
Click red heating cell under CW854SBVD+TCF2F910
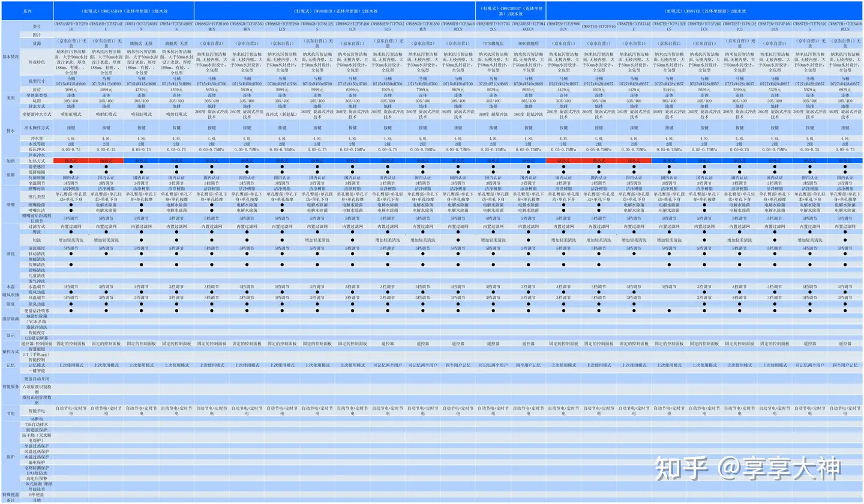(71, 161)
